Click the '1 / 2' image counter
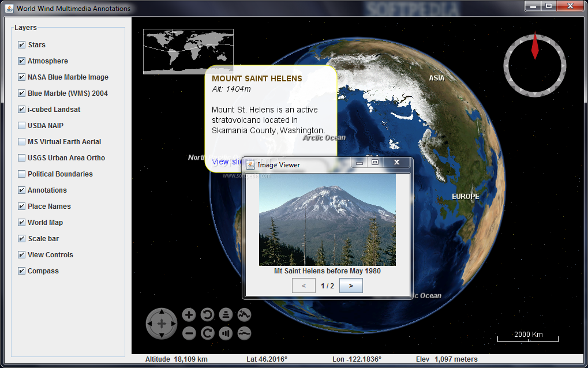This screenshot has height=368, width=588. pyautogui.click(x=327, y=286)
